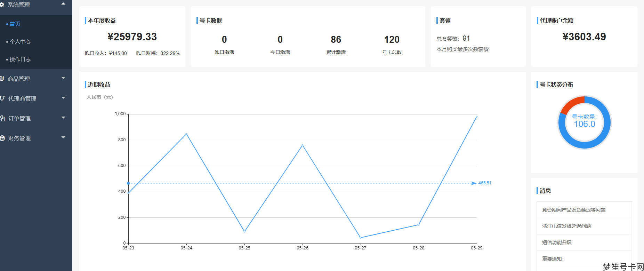Image resolution: width=644 pixels, height=271 pixels.
Task: Collapse the 系统管理 menu arrow
Action: (63, 4)
